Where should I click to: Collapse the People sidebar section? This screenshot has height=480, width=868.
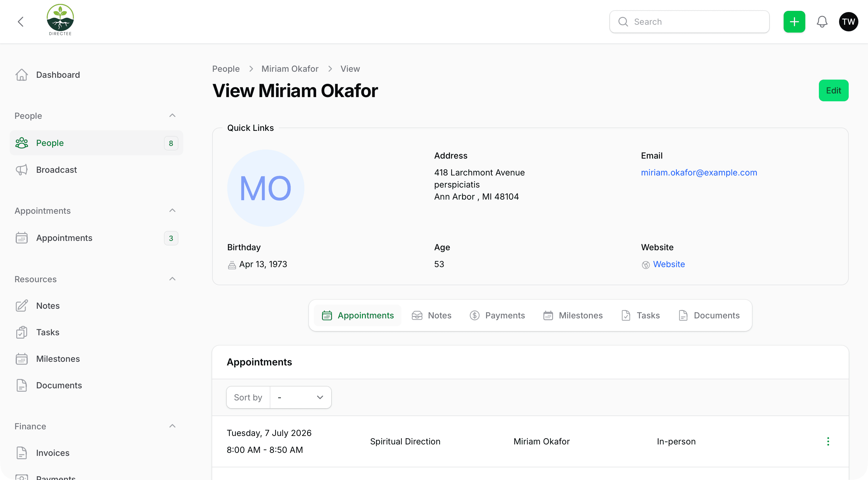tap(172, 115)
